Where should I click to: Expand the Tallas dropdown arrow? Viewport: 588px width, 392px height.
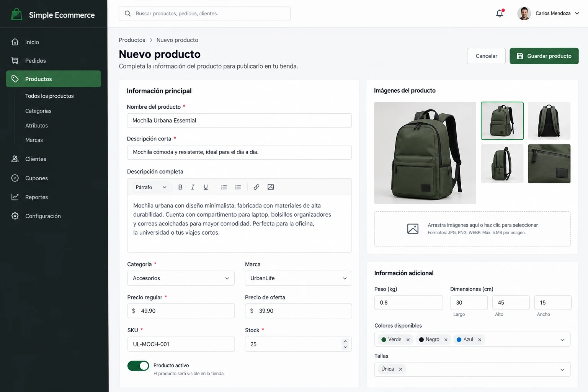(562, 370)
